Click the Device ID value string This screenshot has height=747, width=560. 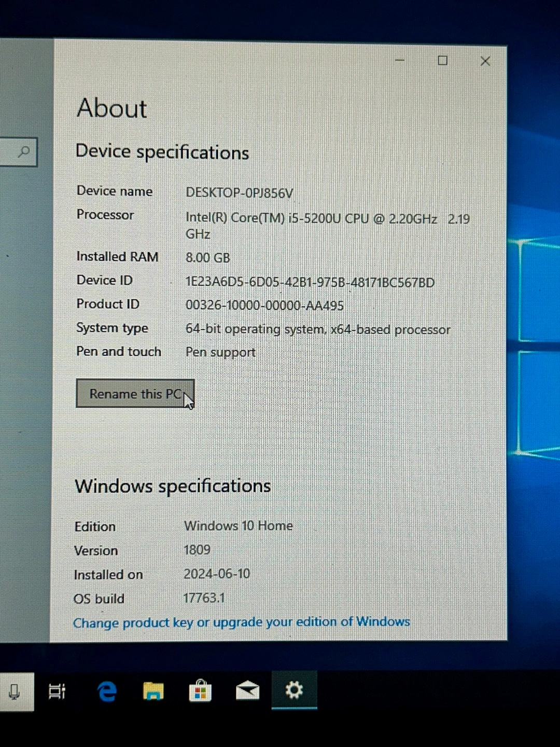[x=310, y=282]
